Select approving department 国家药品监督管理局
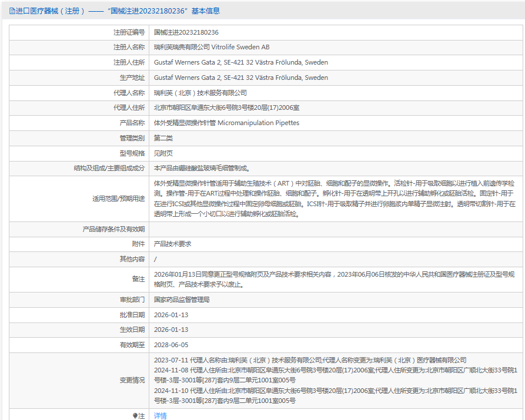The width and height of the screenshot is (525, 420). [x=182, y=300]
